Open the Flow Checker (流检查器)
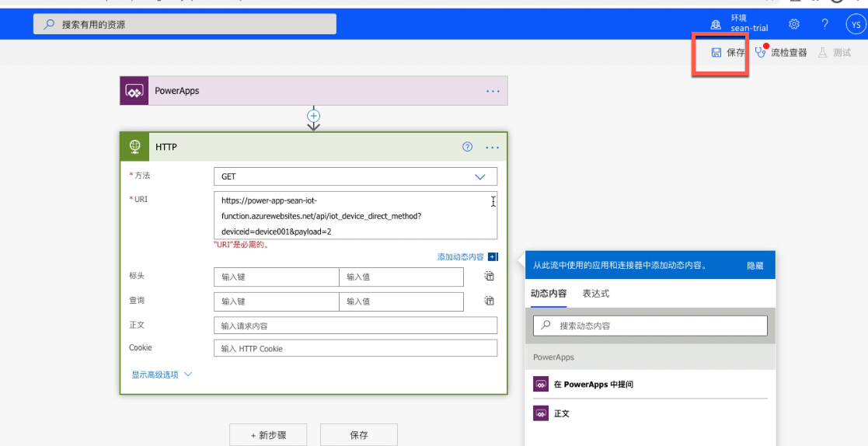The width and height of the screenshot is (868, 446). pyautogui.click(x=781, y=52)
